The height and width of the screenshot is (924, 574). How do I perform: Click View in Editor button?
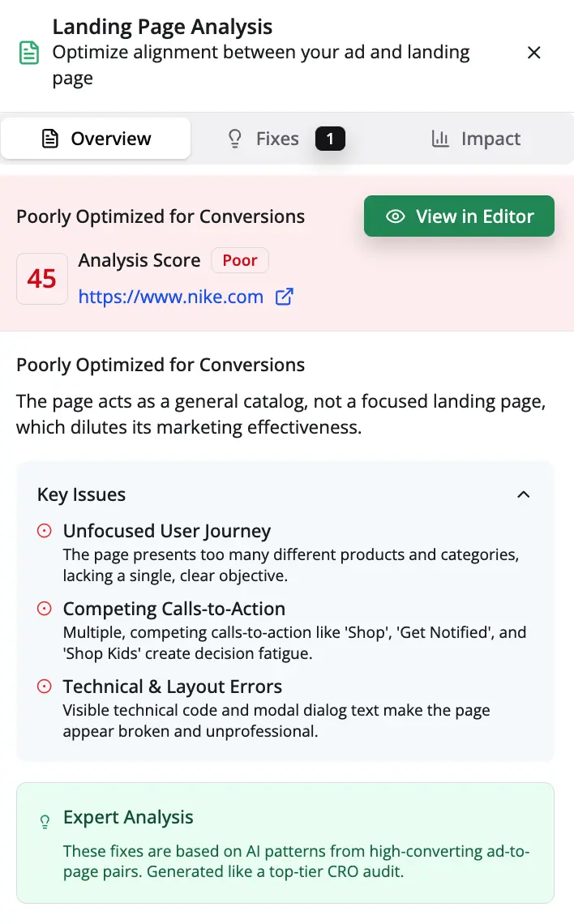tap(459, 216)
